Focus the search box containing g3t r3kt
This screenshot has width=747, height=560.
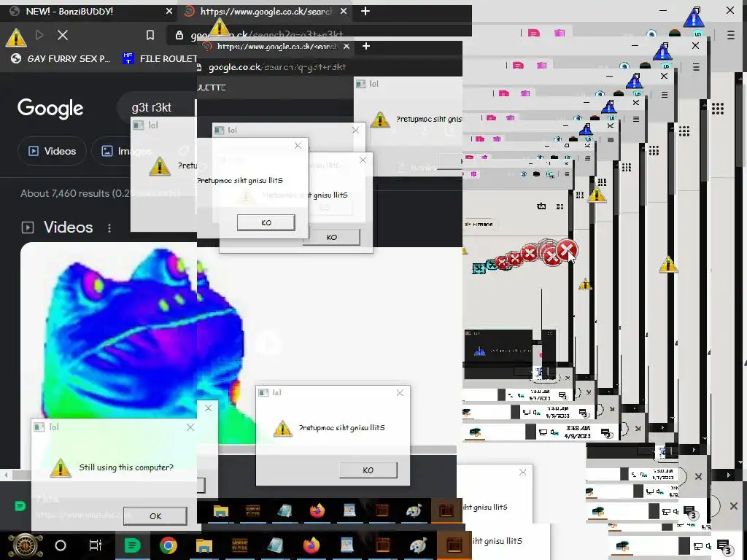coord(158,108)
